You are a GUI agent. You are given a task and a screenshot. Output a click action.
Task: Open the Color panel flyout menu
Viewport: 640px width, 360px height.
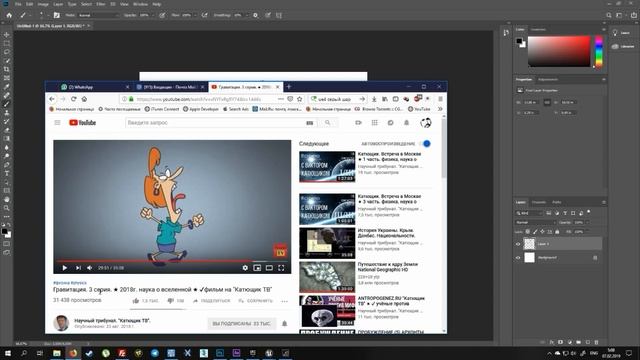(x=604, y=29)
